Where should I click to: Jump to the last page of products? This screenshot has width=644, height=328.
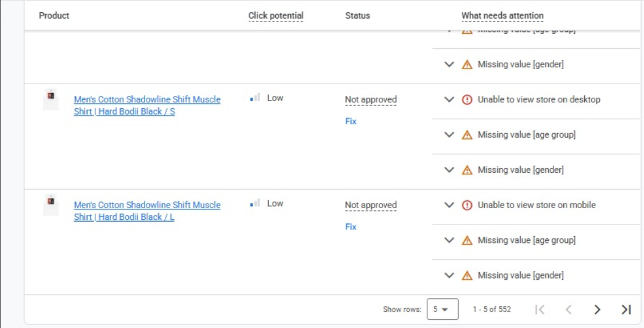626,309
